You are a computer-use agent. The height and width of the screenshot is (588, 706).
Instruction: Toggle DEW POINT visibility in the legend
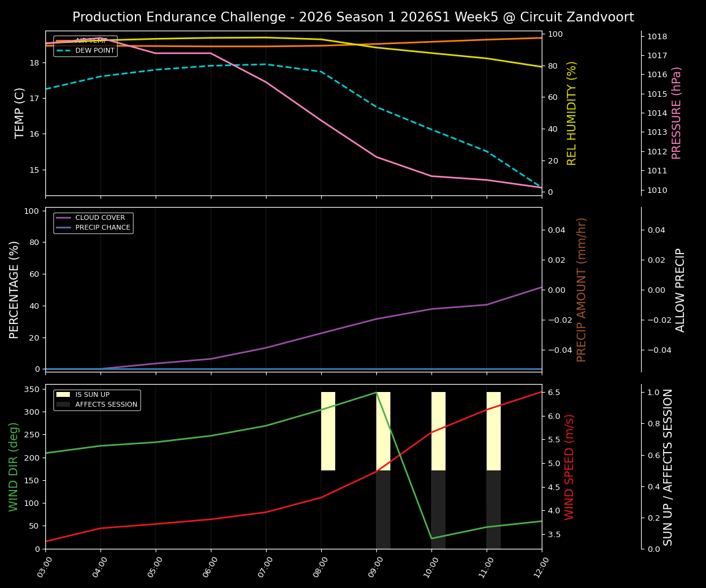[x=92, y=51]
